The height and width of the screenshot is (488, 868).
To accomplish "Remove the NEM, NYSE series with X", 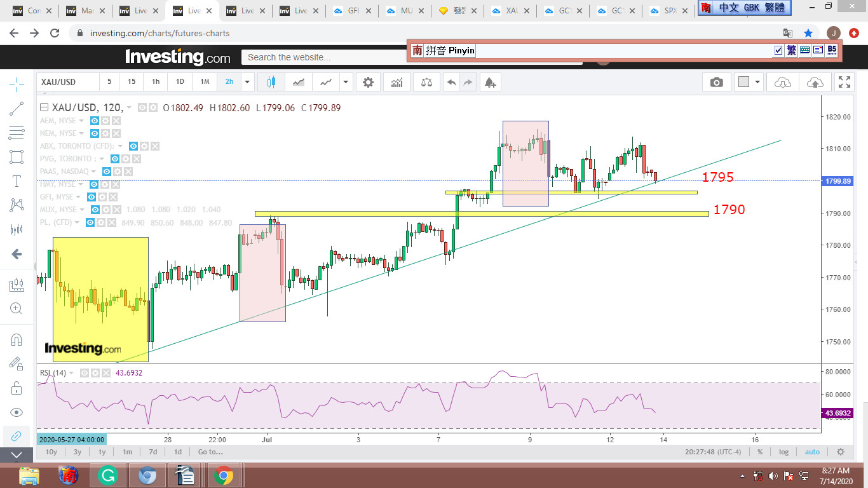I will click(116, 133).
